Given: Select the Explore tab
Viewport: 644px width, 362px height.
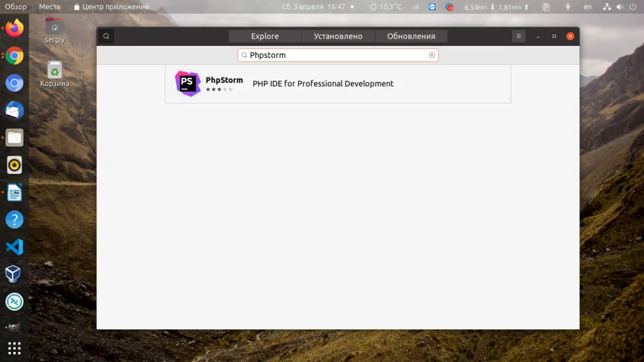Looking at the screenshot, I should [264, 36].
